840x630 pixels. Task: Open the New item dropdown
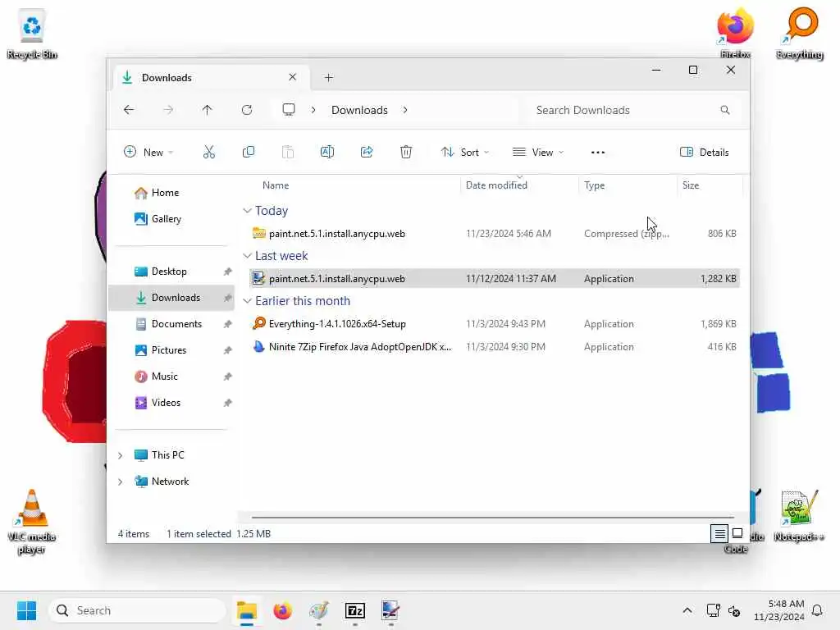148,152
